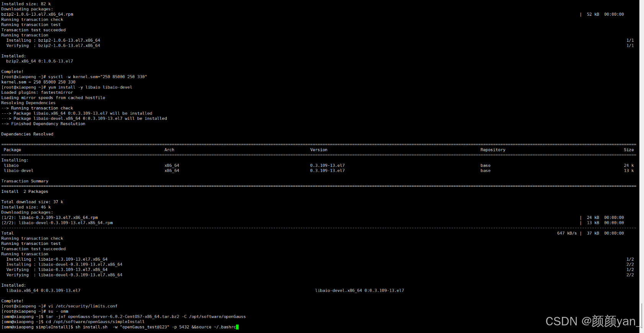The image size is (644, 333).
Task: Click the 'Resolving Dependencies' line
Action: click(28, 103)
